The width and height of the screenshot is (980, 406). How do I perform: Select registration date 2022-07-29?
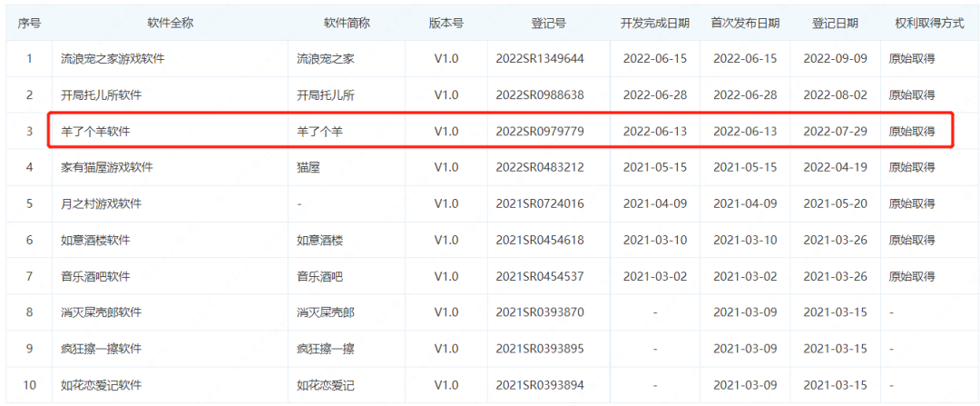pyautogui.click(x=835, y=131)
